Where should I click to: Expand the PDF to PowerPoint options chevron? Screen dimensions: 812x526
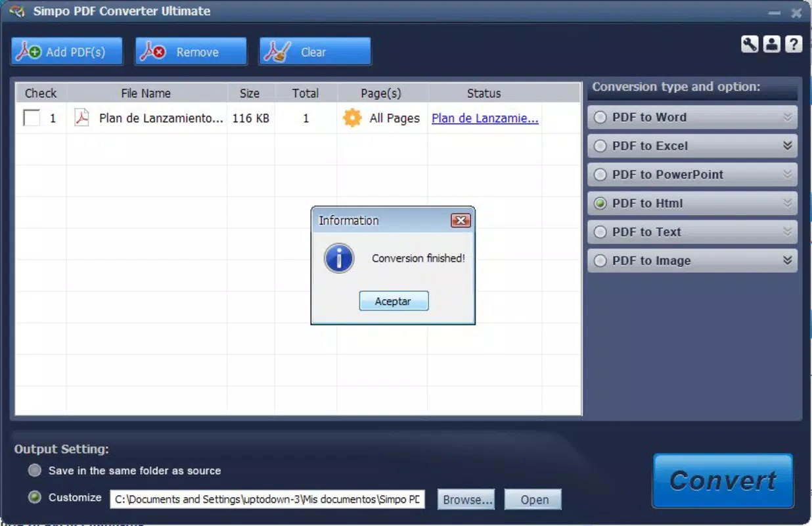click(788, 174)
